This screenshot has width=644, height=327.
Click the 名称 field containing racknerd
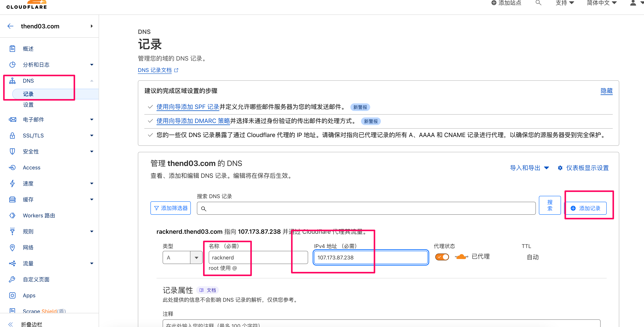[x=258, y=257]
